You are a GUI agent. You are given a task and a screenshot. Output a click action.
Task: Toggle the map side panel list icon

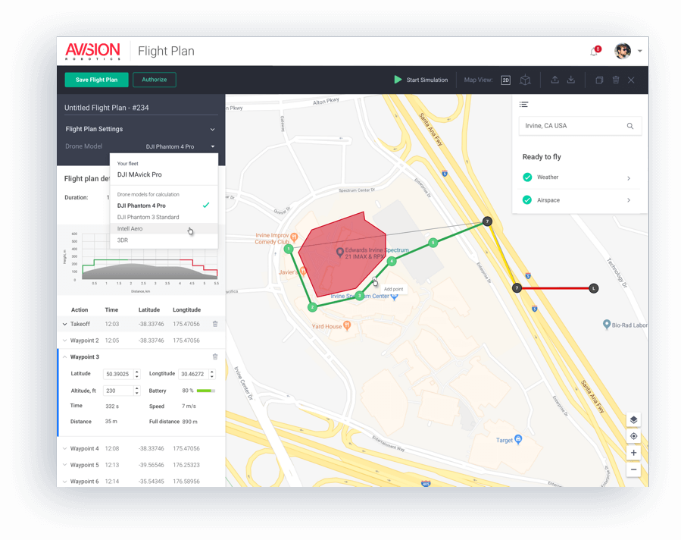coord(524,104)
